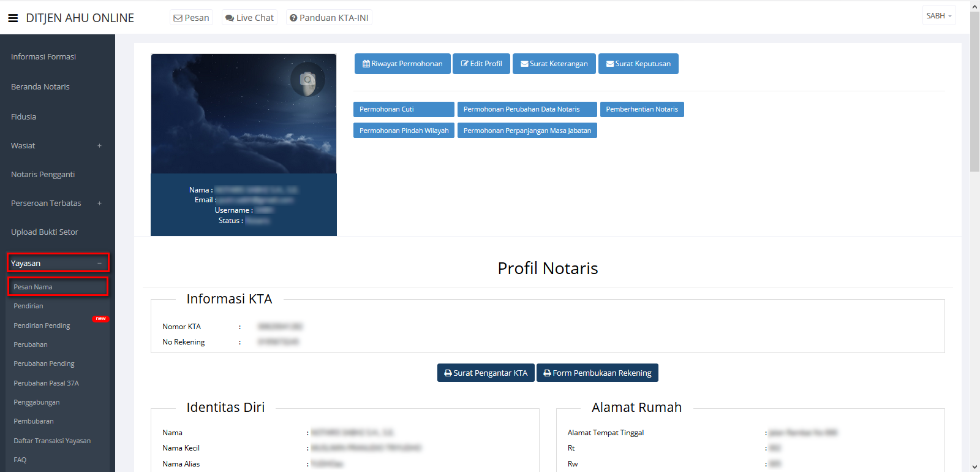Open Panduan KTA-INI help guide
The height and width of the screenshot is (472, 980).
tap(329, 18)
